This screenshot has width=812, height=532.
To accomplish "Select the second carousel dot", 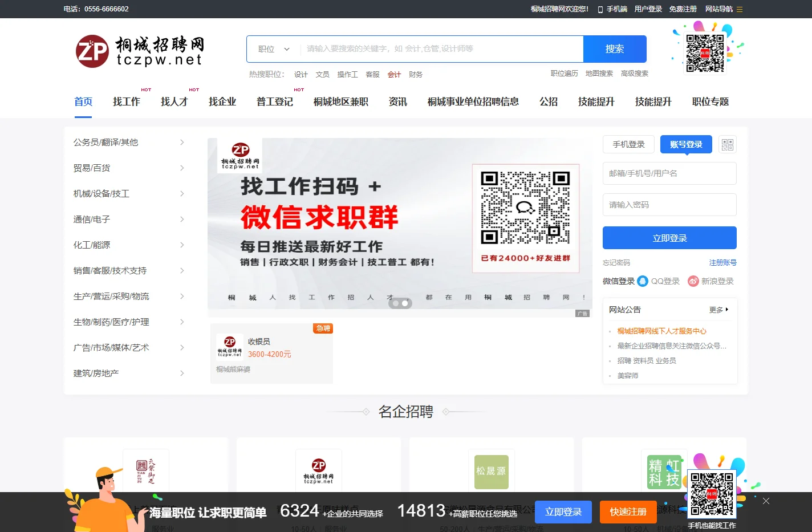I will pos(405,303).
